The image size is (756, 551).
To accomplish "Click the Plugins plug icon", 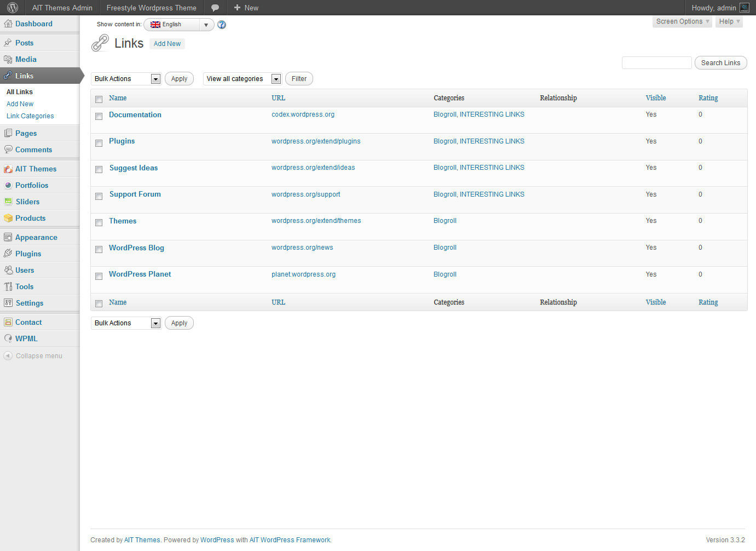I will click(8, 254).
